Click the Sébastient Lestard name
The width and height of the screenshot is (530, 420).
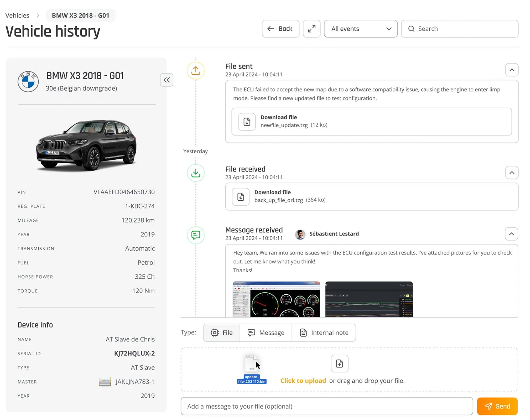[x=334, y=234]
